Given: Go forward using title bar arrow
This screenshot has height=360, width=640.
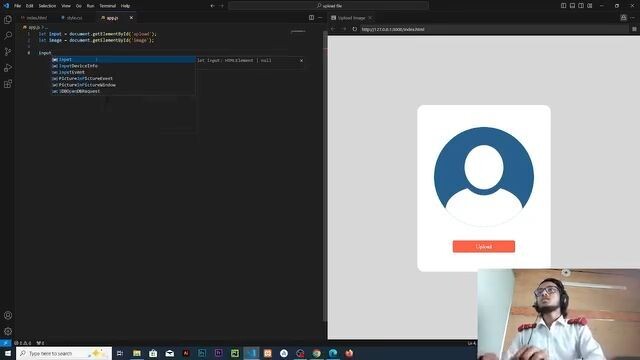Looking at the screenshot, I should point(222,6).
